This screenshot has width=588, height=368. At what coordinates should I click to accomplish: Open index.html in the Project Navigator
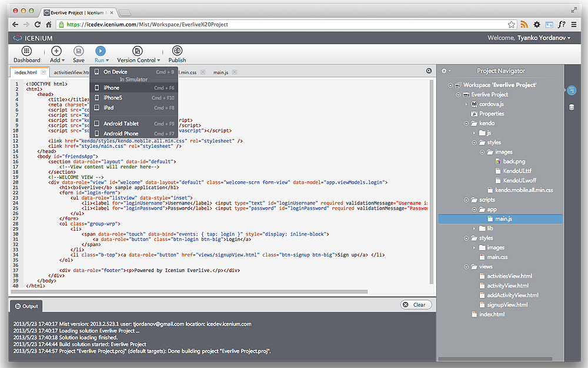point(492,314)
